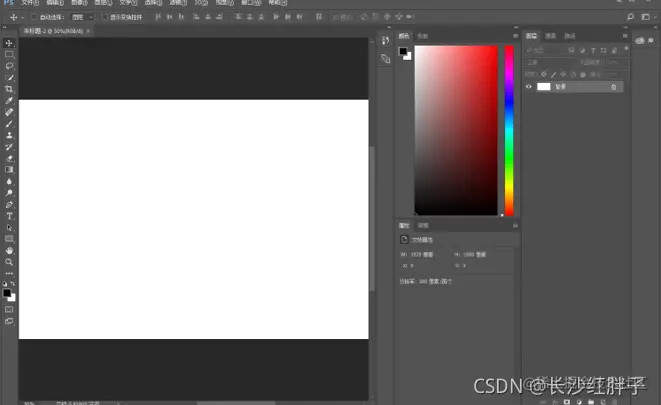This screenshot has width=661, height=405.
Task: Toggle the layer filtering on/off switch
Action: pos(626,49)
